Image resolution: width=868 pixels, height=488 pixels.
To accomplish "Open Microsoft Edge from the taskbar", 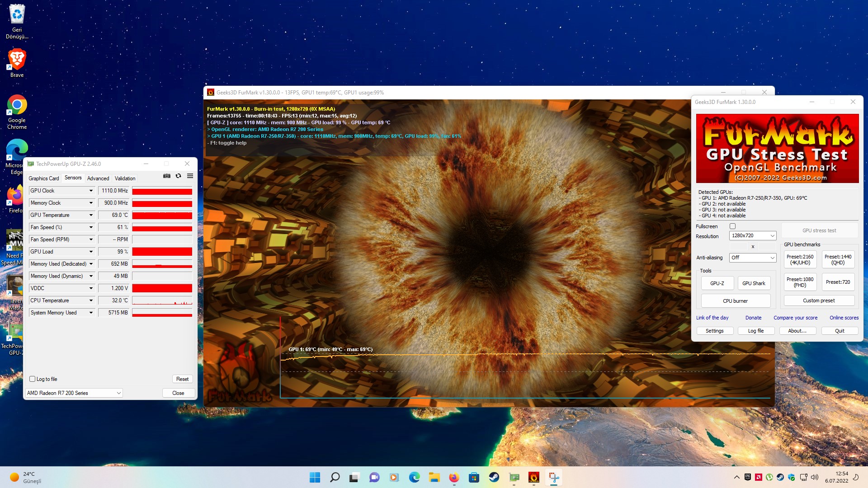I will click(x=414, y=477).
